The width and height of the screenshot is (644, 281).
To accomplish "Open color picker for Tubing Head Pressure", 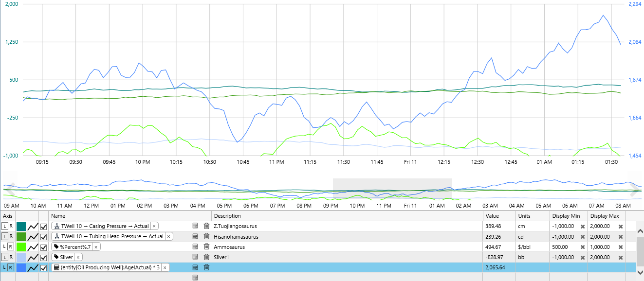I will pos(21,237).
